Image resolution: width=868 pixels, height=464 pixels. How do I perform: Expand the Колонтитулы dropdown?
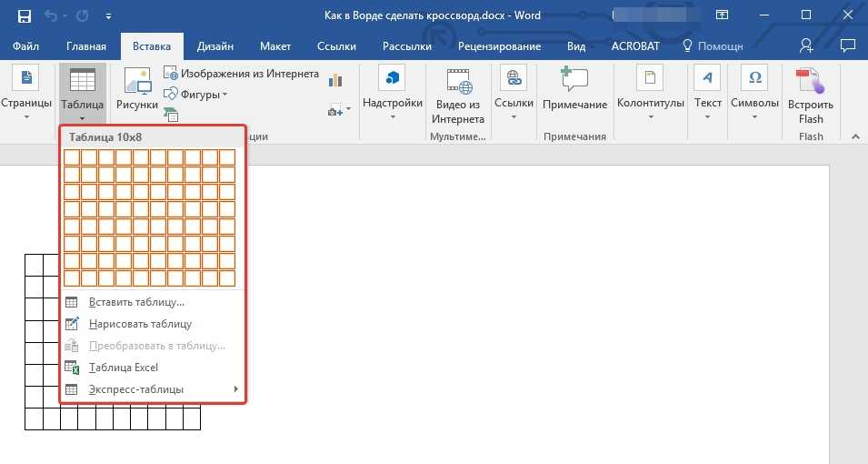650,89
